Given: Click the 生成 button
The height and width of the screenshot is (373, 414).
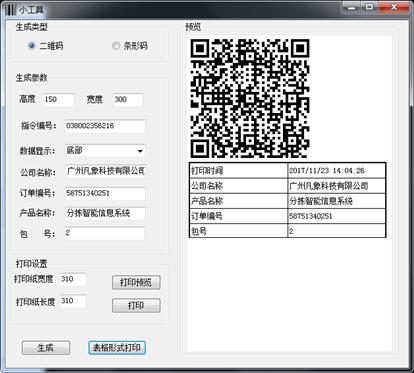Looking at the screenshot, I should [x=46, y=348].
